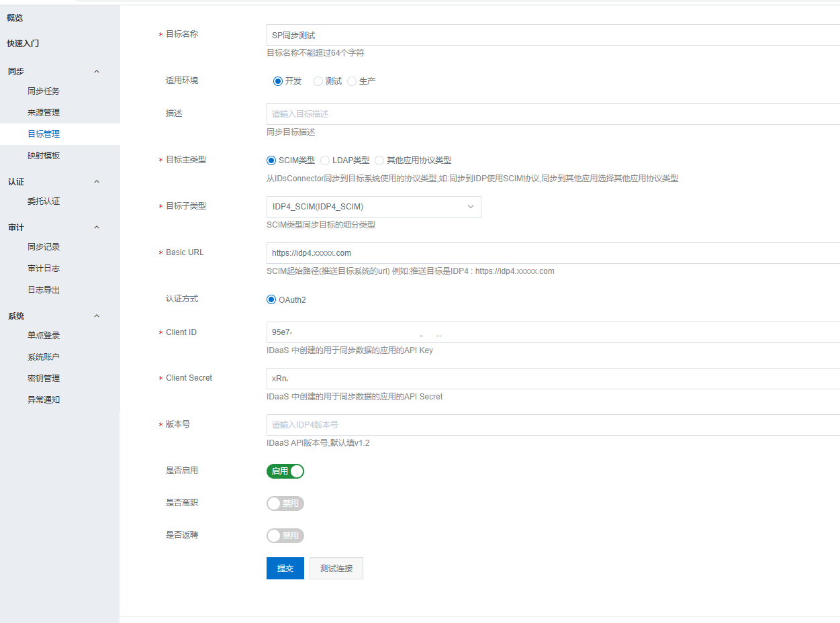The height and width of the screenshot is (623, 840).
Task: Enable the 是否返聘 toggle
Action: point(285,536)
